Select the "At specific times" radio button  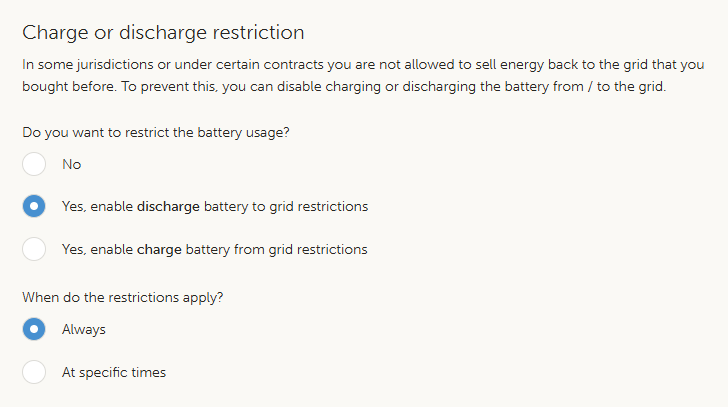[34, 372]
